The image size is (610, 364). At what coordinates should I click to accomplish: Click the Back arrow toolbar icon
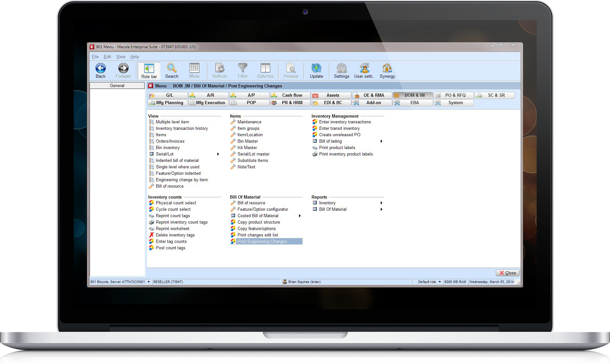pyautogui.click(x=100, y=68)
